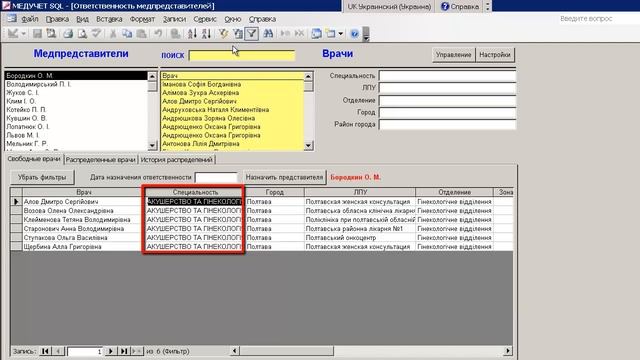Image resolution: width=640 pixels, height=360 pixels.
Task: Open the Справка menu in menu bar
Action: [x=262, y=19]
